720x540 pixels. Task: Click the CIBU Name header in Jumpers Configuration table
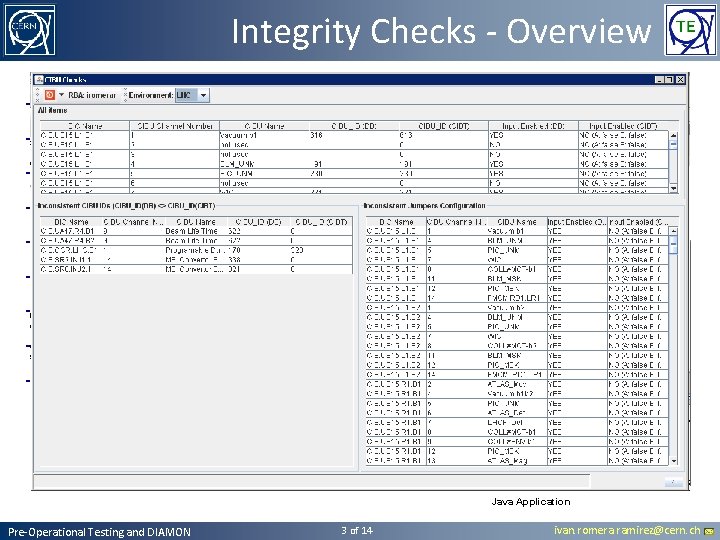tap(517, 222)
